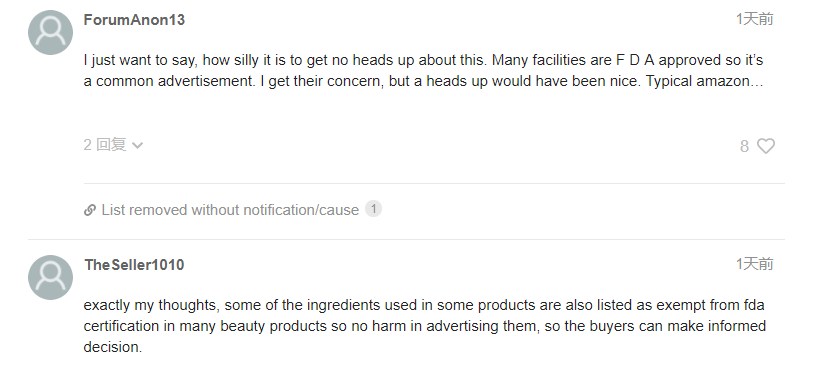Image resolution: width=816 pixels, height=373 pixels.
Task: Click the count badge showing 1
Action: (x=373, y=209)
